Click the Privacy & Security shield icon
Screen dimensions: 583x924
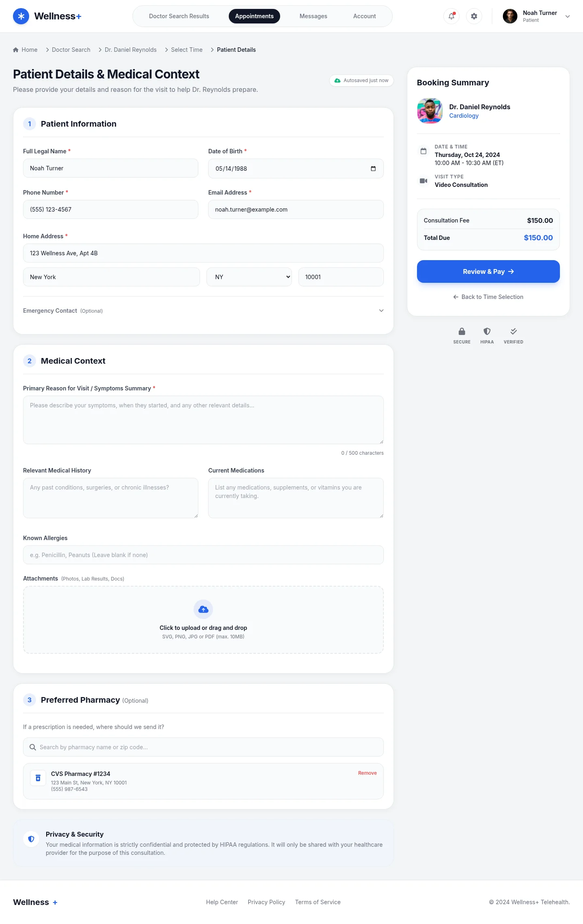click(31, 839)
